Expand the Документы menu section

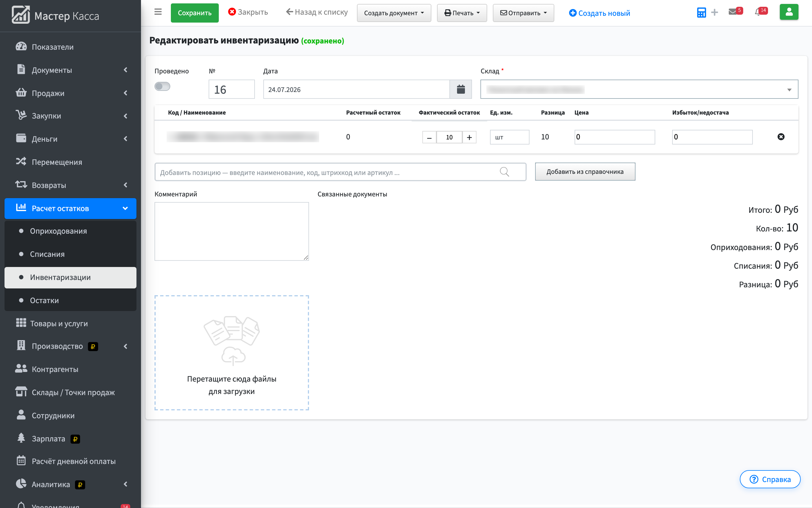70,70
